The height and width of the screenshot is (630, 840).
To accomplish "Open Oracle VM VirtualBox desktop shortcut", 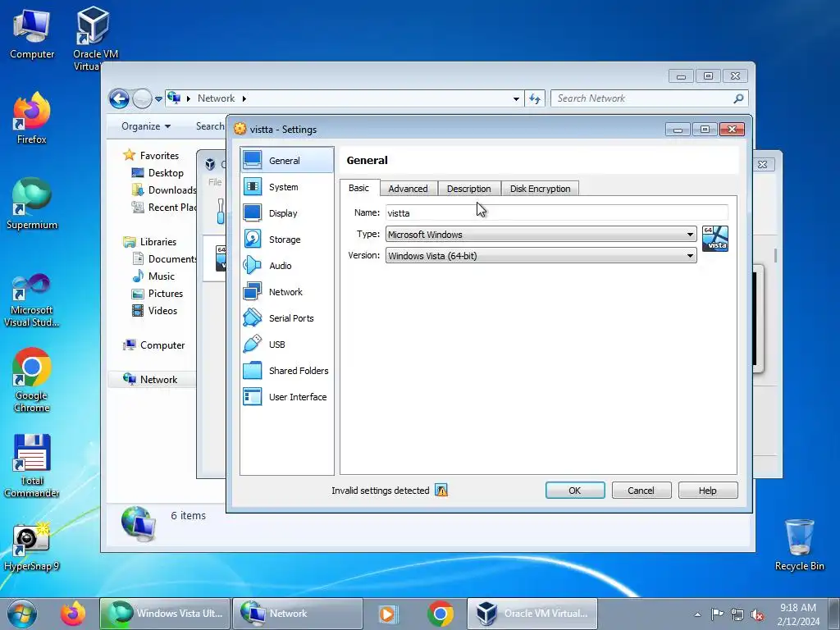I will (x=95, y=38).
